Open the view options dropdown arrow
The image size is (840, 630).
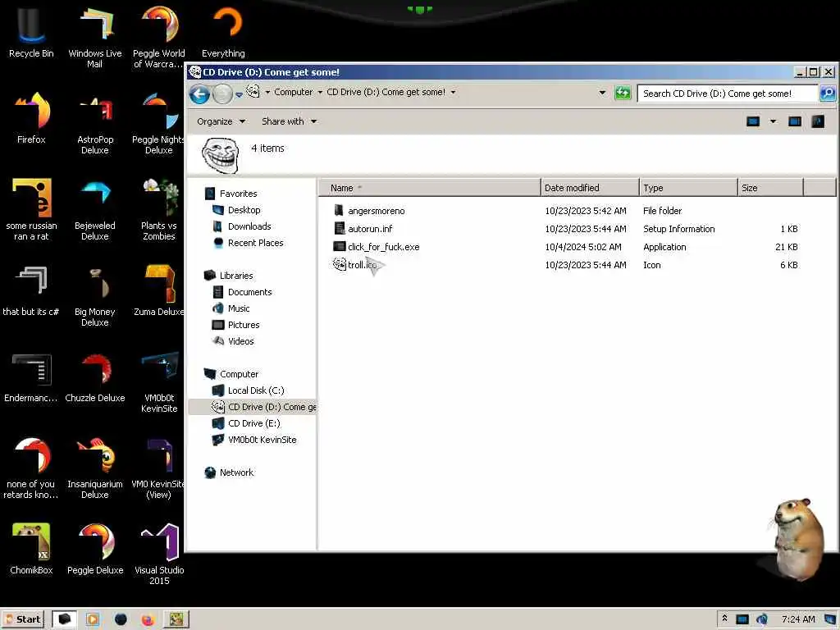tap(773, 121)
